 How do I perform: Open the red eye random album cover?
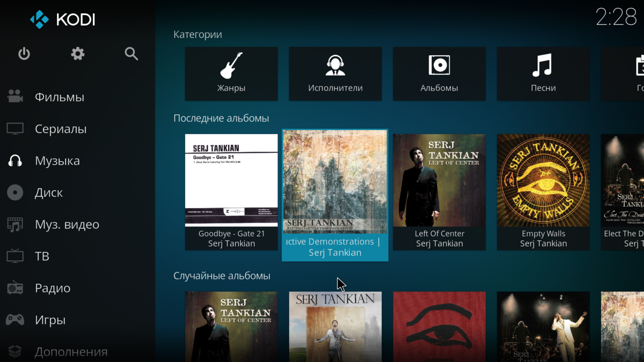click(x=440, y=327)
